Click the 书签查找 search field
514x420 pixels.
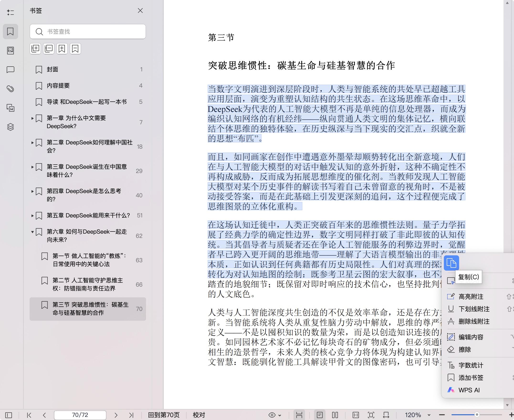pyautogui.click(x=88, y=31)
